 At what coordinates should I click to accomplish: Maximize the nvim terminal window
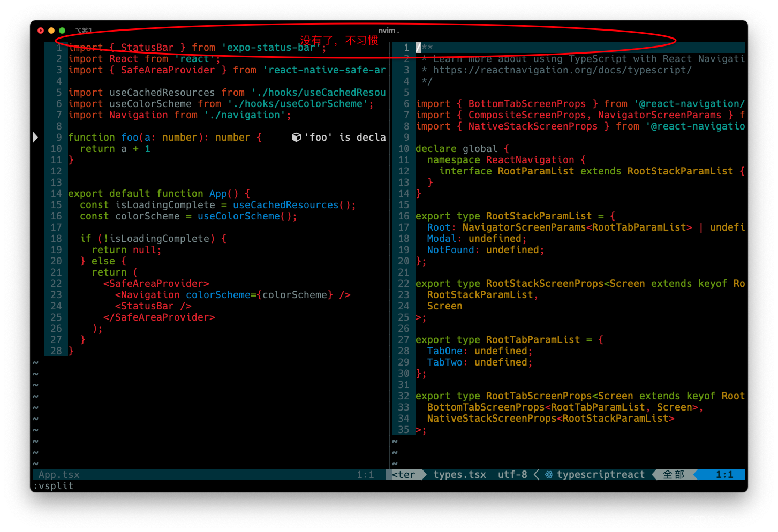pos(62,31)
